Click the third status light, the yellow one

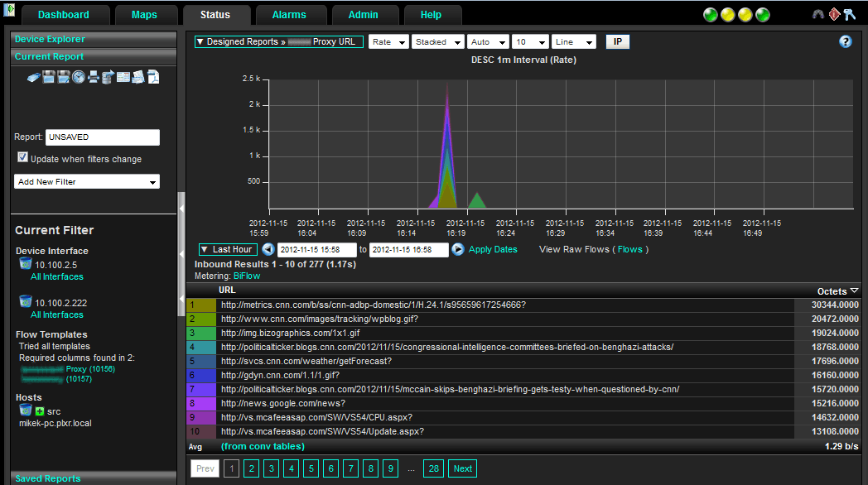tap(745, 15)
